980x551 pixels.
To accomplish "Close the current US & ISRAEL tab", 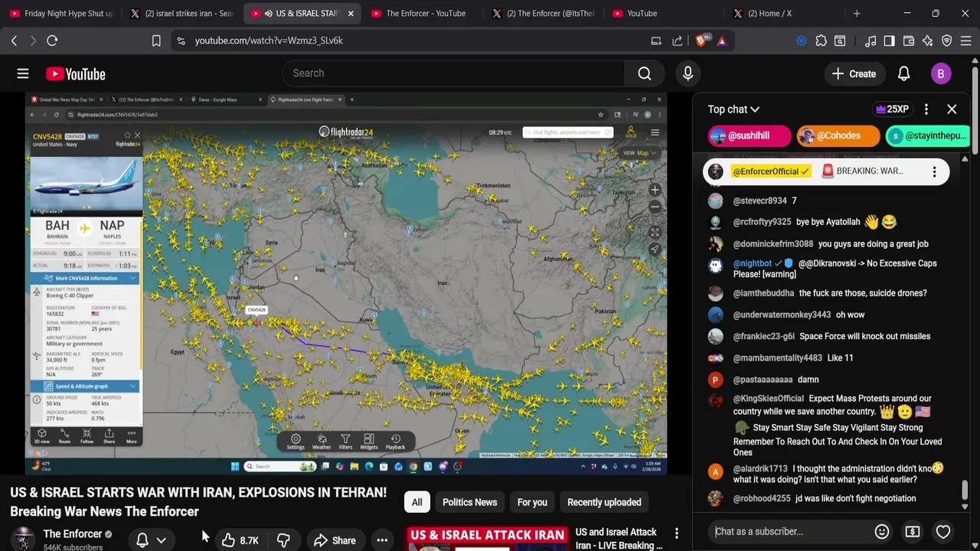I will click(x=351, y=13).
